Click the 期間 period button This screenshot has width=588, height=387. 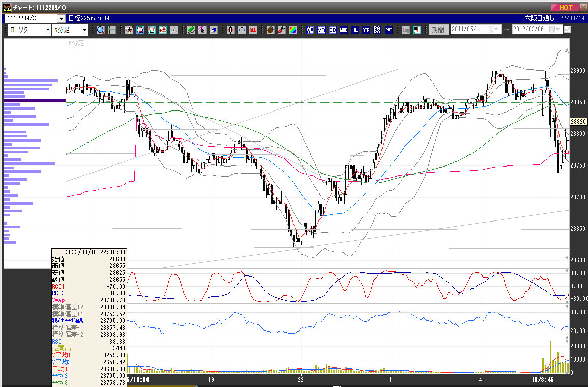click(x=438, y=30)
